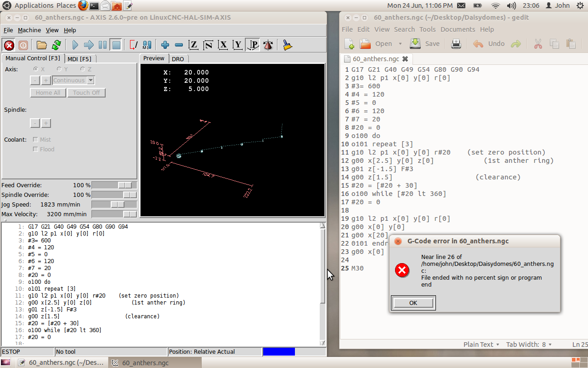Copy selection in gedit toolbar

click(x=554, y=44)
